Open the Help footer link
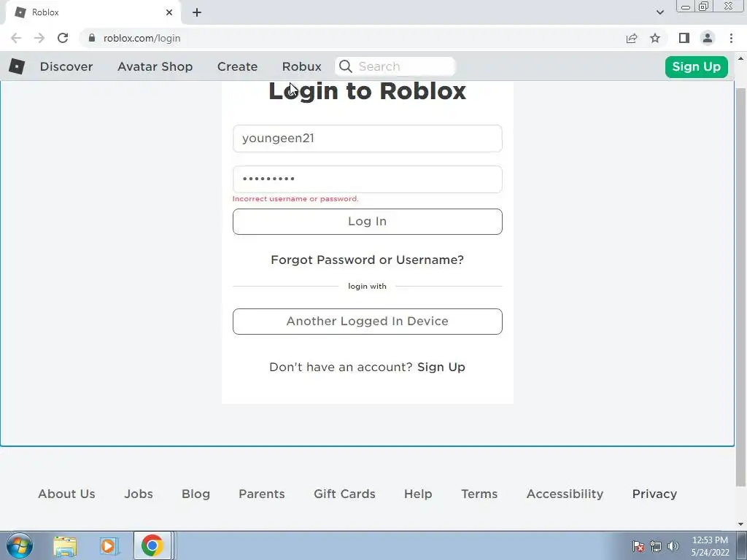The image size is (747, 560). pyautogui.click(x=418, y=494)
